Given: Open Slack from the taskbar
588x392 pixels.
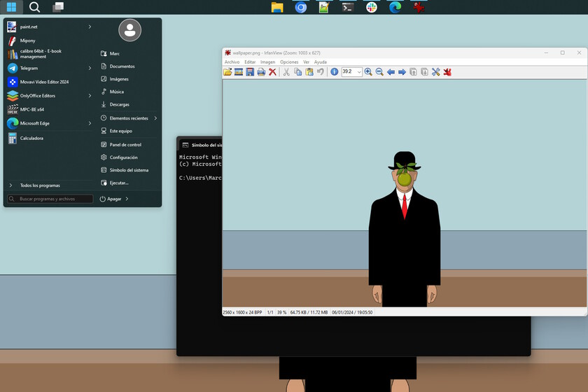Looking at the screenshot, I should coord(371,7).
